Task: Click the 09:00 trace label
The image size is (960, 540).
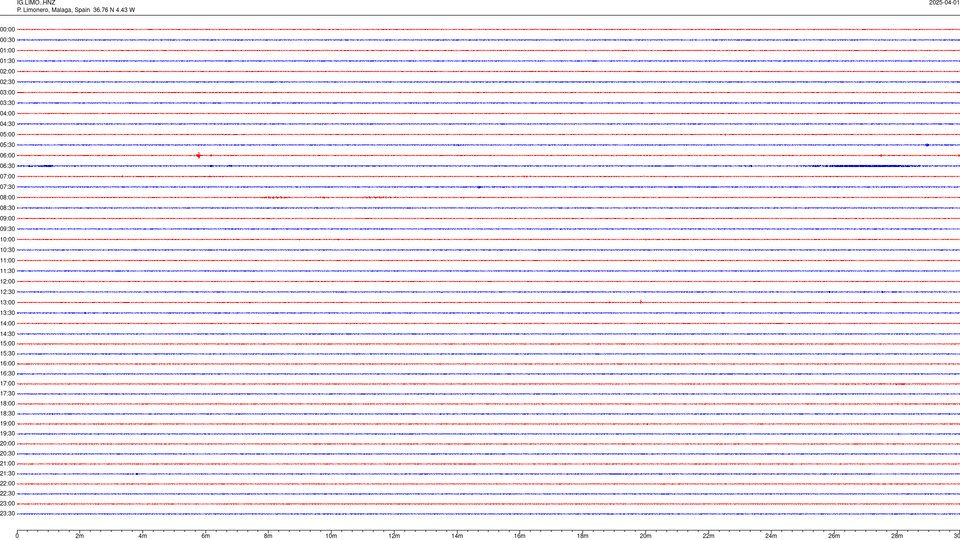Action: click(x=7, y=219)
